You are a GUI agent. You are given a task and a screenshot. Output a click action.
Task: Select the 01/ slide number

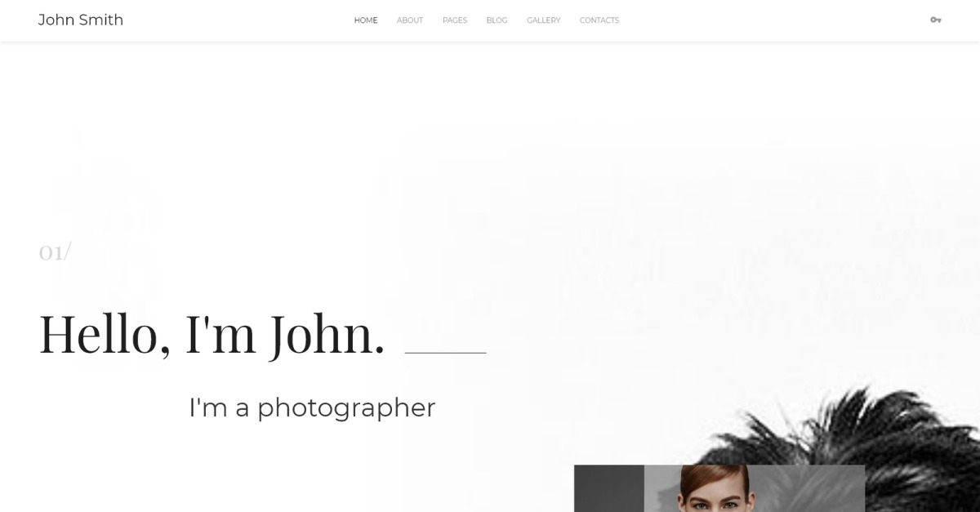coord(55,252)
